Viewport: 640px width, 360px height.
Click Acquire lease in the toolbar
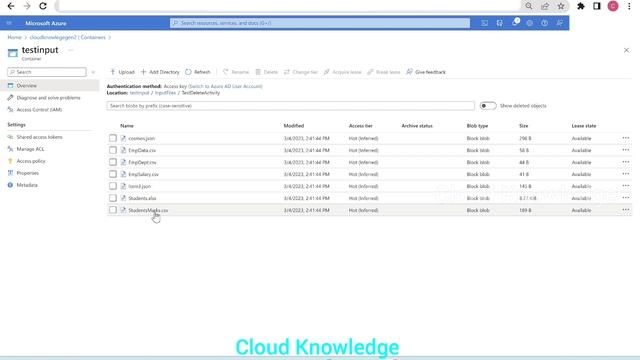(x=342, y=72)
